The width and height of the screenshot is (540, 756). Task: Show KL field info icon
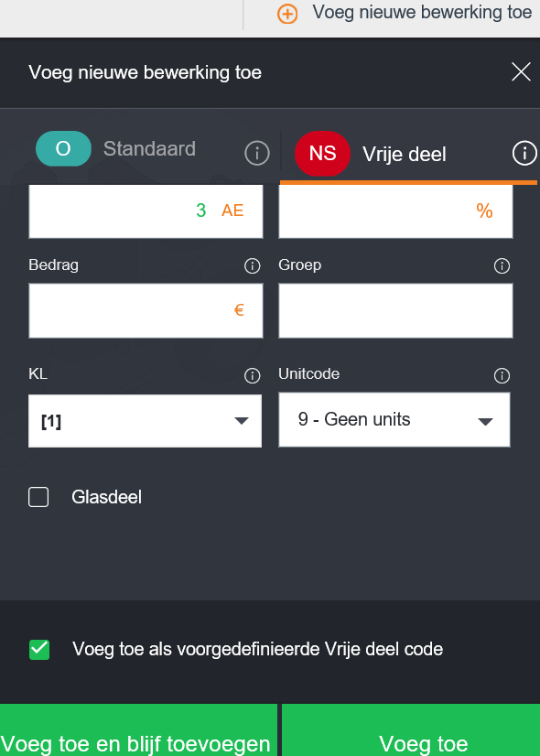(x=253, y=375)
